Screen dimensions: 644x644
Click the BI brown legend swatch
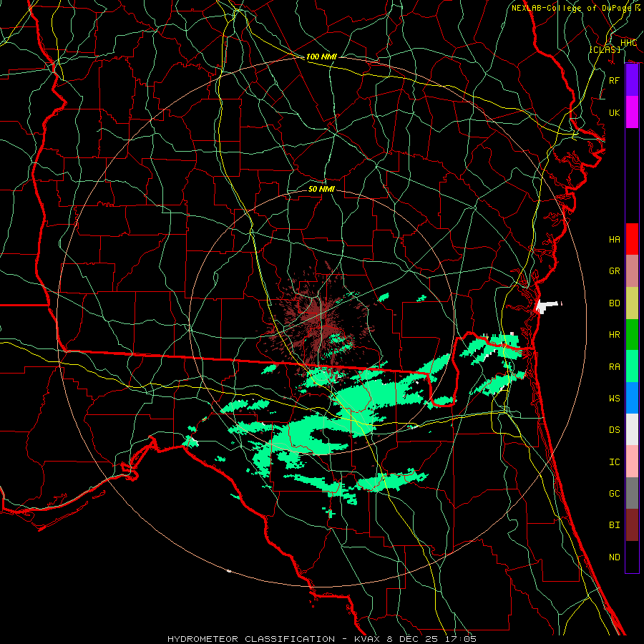pyautogui.click(x=632, y=525)
